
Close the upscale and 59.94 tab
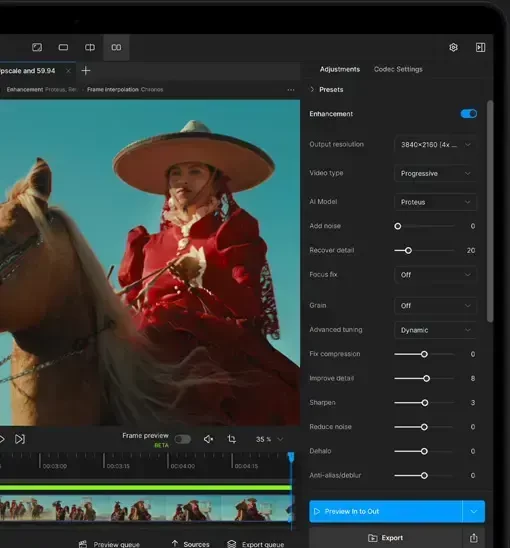coord(68,71)
